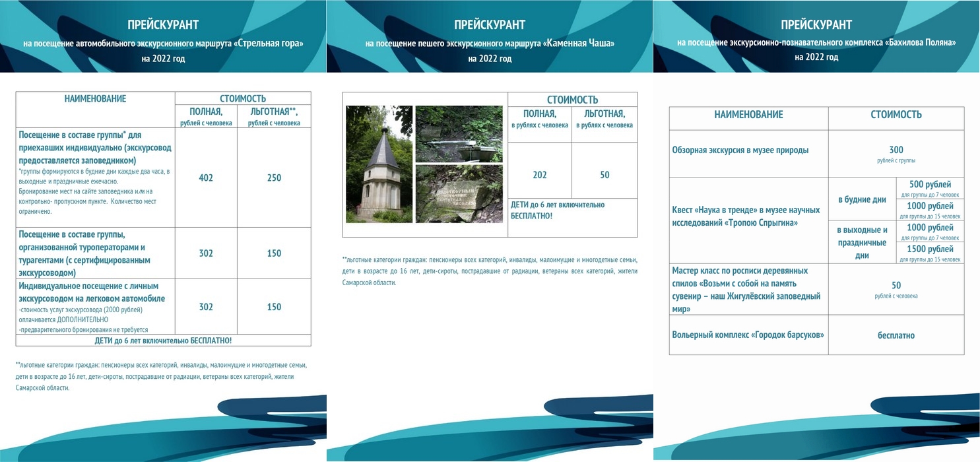Click «Вольерный комплекс Городок барсуков» row
Viewport: 980px width, 462px height.
[748, 335]
